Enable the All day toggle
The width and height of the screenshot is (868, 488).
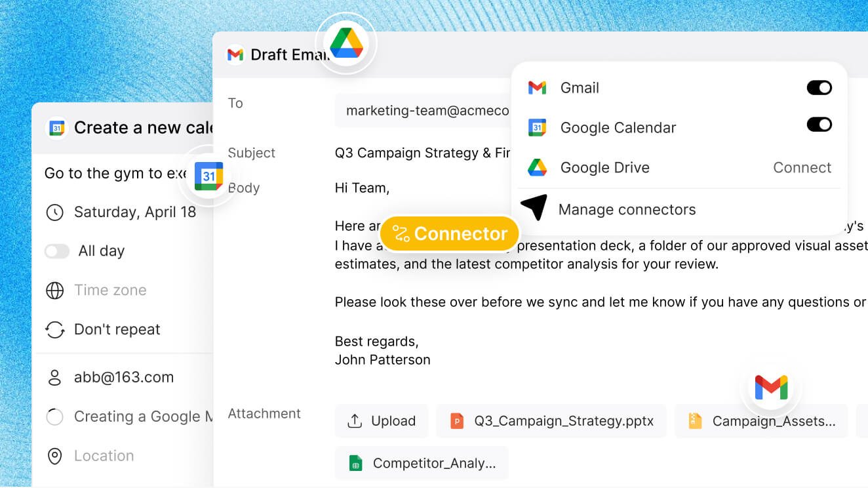57,251
